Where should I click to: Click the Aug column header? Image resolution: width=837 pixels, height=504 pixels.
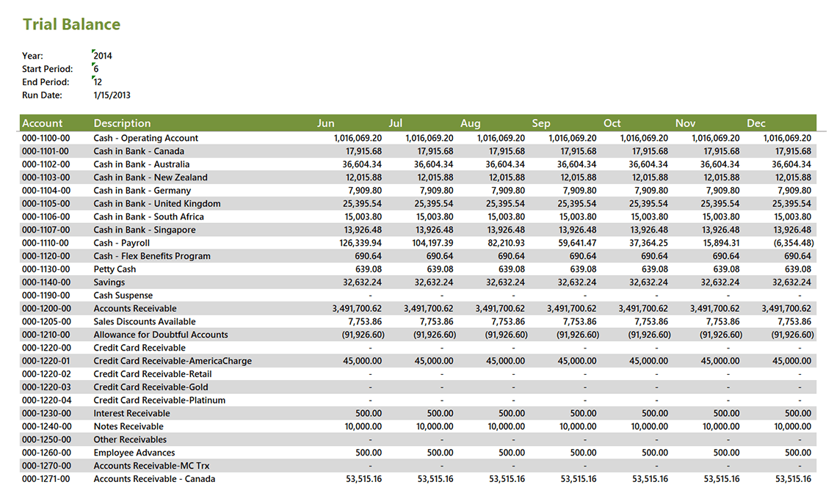point(471,123)
